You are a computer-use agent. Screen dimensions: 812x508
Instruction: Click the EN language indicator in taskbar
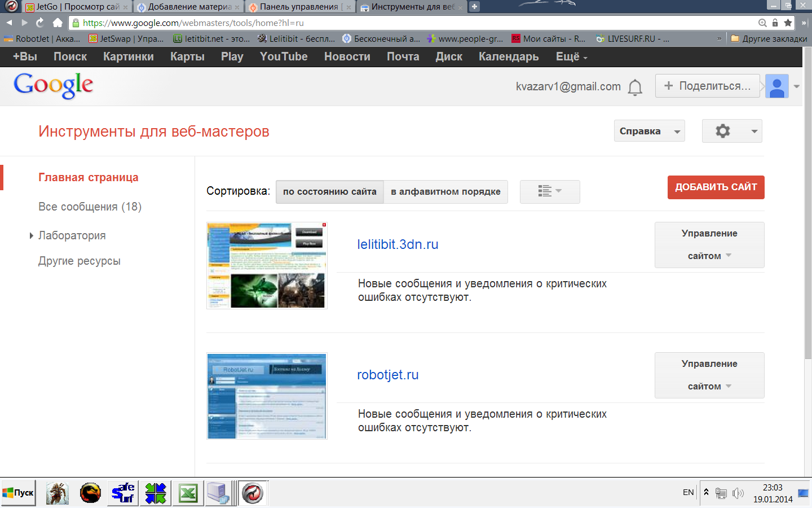[x=689, y=493]
